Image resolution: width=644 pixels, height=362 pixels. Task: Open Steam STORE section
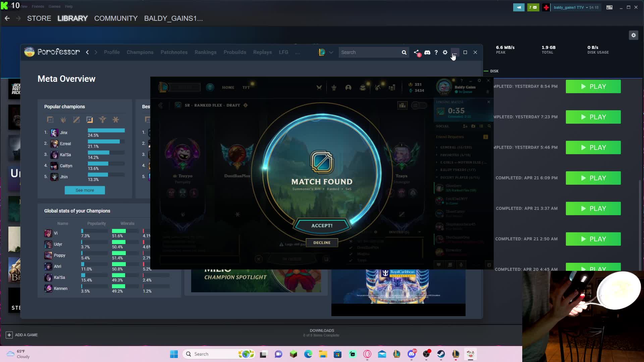click(39, 18)
